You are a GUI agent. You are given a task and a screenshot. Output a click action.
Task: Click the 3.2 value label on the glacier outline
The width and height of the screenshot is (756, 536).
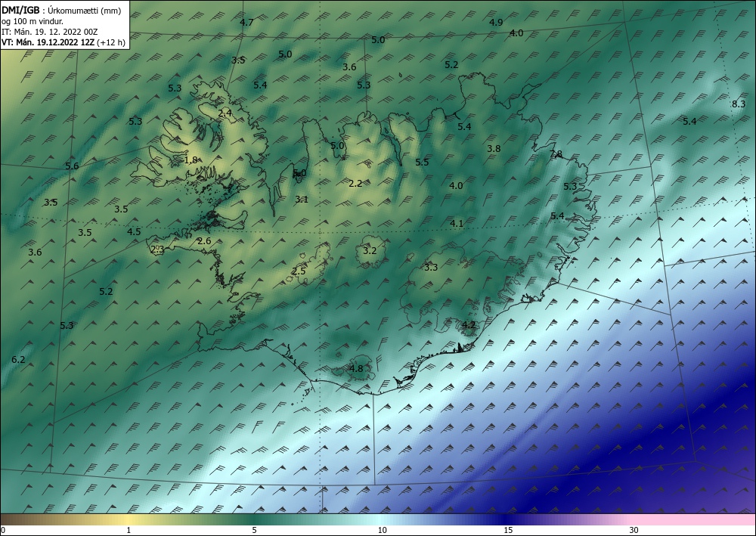[x=370, y=251]
